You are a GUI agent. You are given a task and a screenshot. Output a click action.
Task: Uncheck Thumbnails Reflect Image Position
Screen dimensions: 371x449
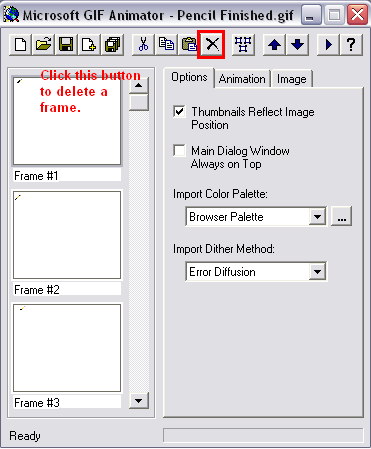[179, 111]
